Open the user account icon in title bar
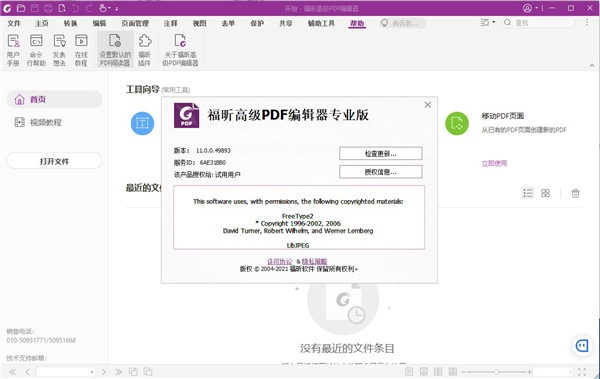Viewport: 600px width, 379px height. (527, 8)
